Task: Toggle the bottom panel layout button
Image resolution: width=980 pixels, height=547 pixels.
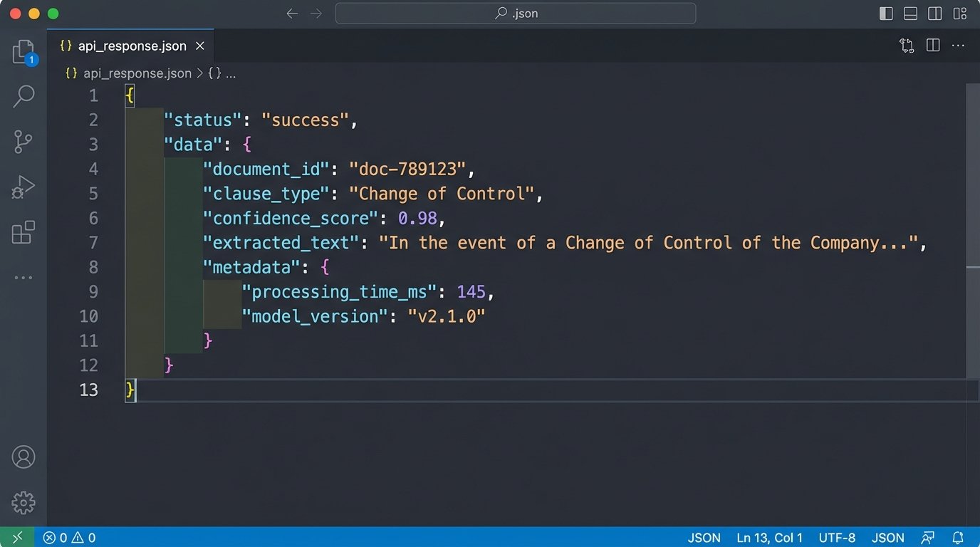Action: pos(910,14)
